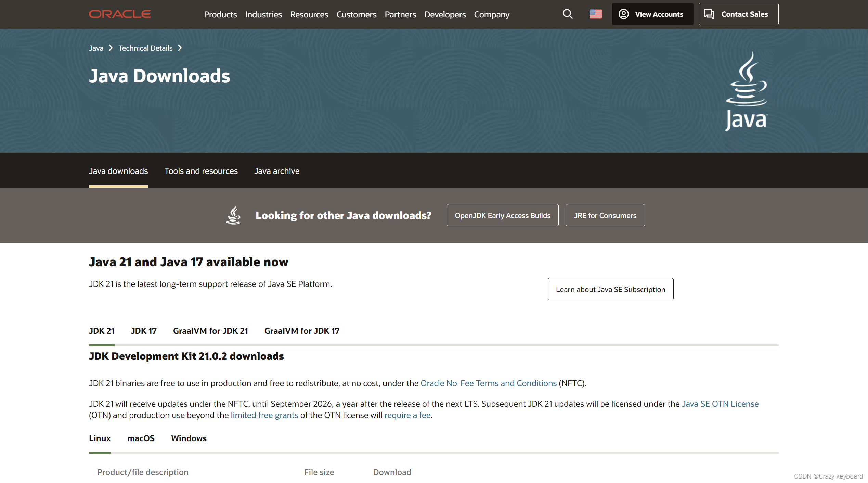Open the Partners menu
The image size is (868, 483).
tap(400, 14)
